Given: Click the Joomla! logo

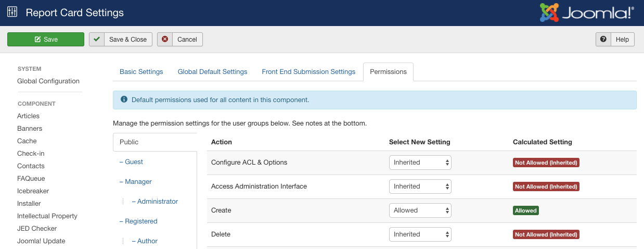Looking at the screenshot, I should tap(587, 13).
